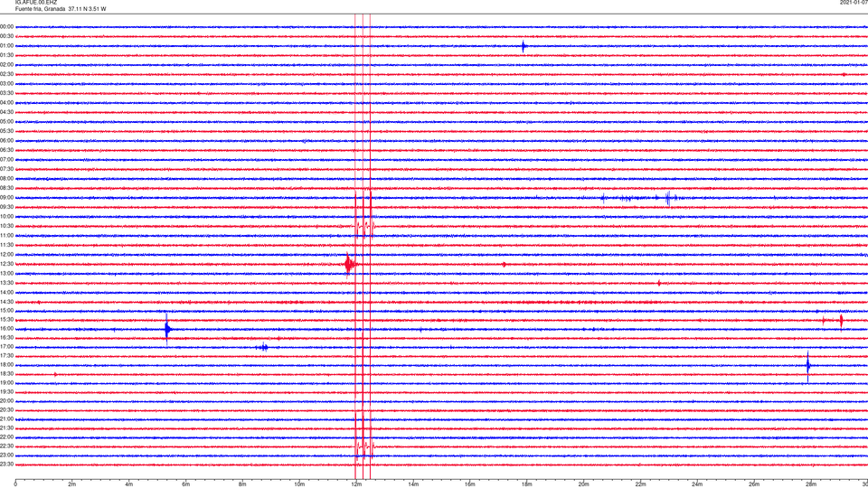Select the 14m axis tick label
The width and height of the screenshot is (868, 488).
click(x=413, y=484)
